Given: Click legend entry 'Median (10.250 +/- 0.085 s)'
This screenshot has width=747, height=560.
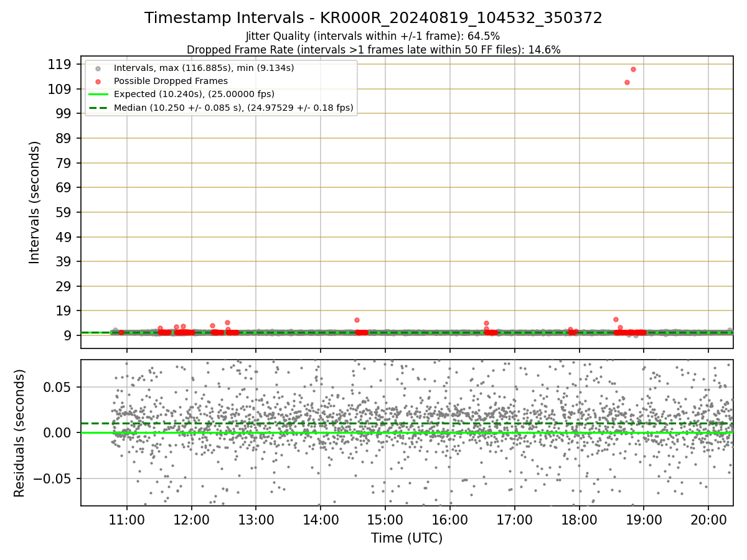Looking at the screenshot, I should click(233, 108).
